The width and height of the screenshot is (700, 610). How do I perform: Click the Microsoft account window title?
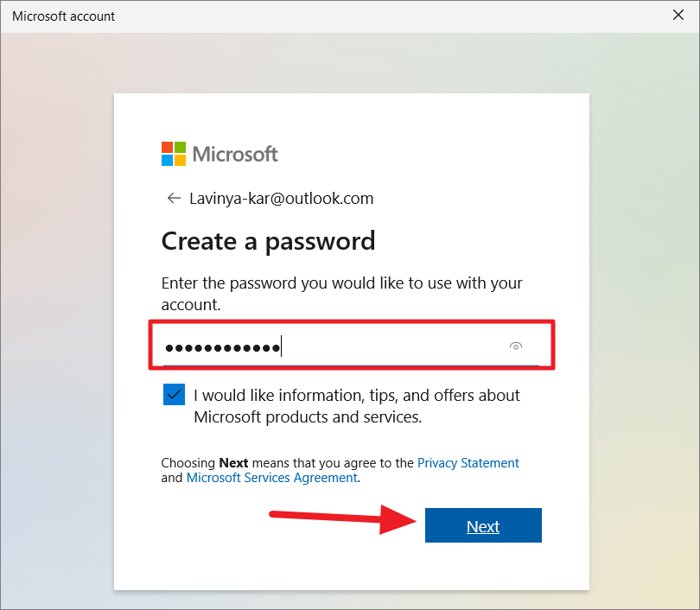[63, 16]
